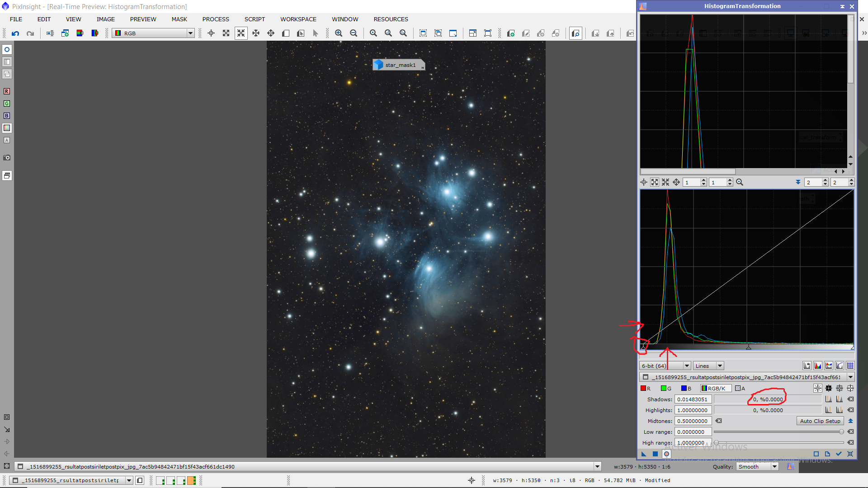
Task: Click zoom in magnifier in toolbar
Action: coord(339,33)
